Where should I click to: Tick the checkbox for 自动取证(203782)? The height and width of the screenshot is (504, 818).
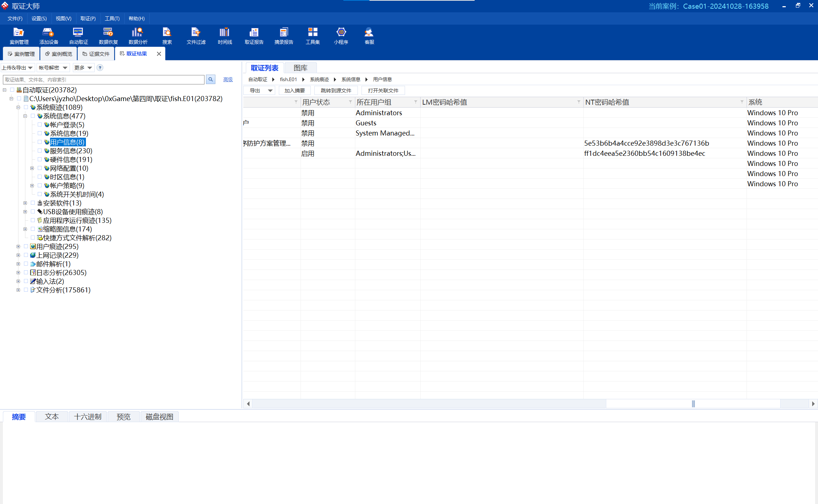point(12,89)
